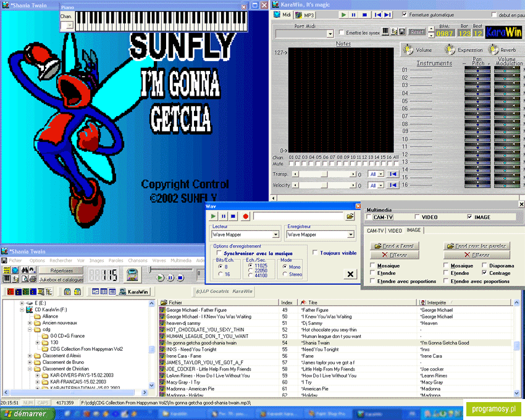The width and height of the screenshot is (525, 420).
Task: Click the round play button in main toolbar
Action: coord(161,278)
